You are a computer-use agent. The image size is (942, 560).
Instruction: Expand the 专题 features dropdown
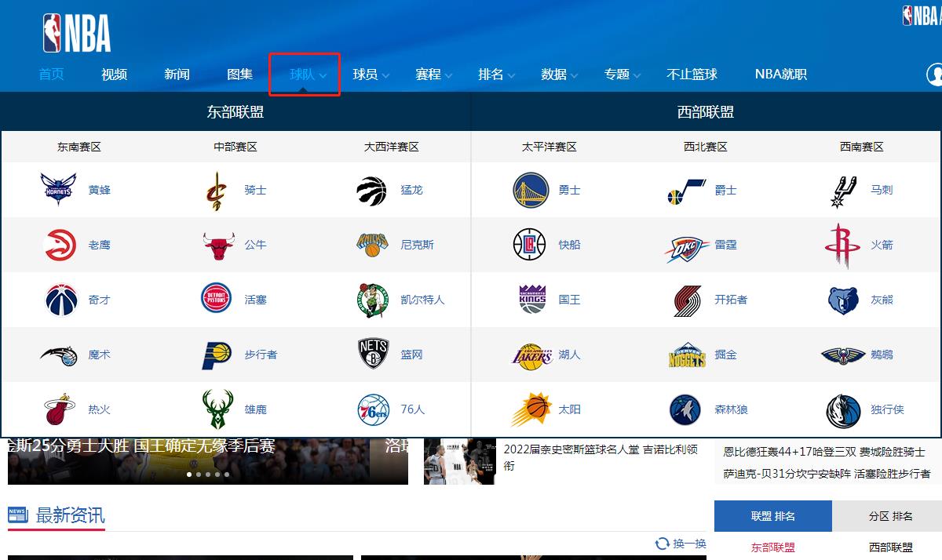click(622, 75)
